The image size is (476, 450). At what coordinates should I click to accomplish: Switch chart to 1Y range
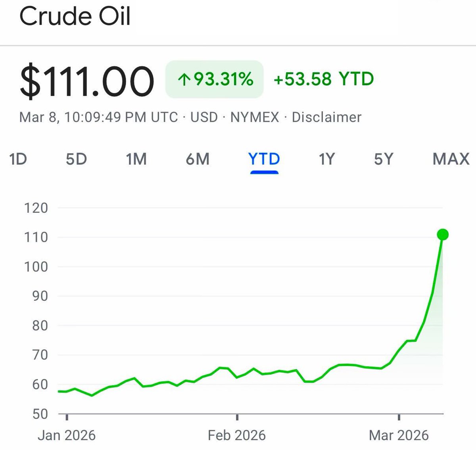coord(327,159)
